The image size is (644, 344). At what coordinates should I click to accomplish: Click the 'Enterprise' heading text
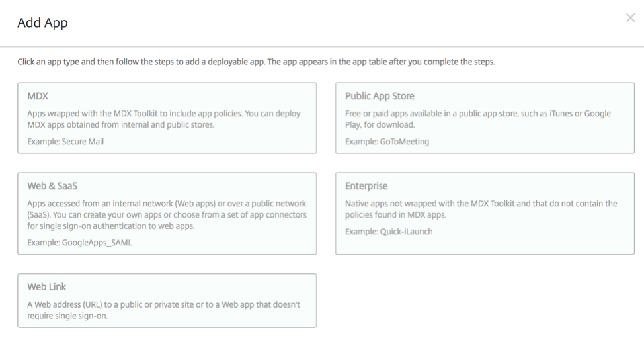pos(366,186)
